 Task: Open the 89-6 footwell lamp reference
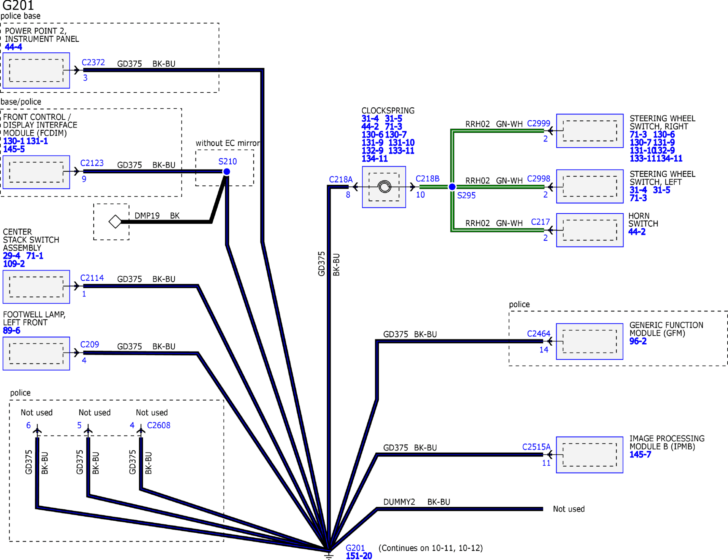12,331
